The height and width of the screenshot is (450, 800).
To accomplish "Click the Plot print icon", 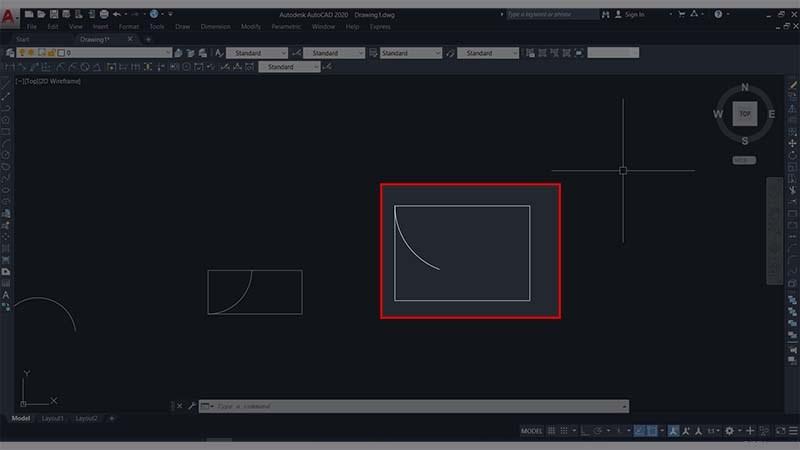I will (x=104, y=14).
